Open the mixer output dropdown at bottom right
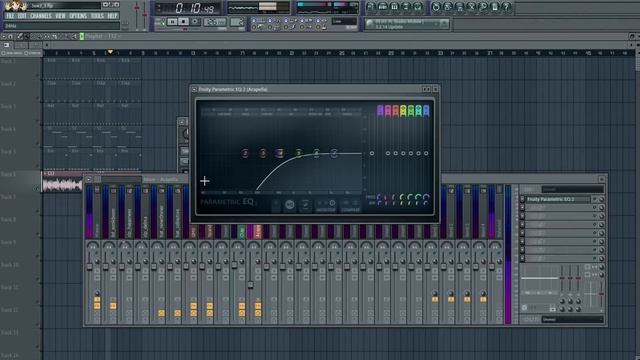The height and width of the screenshot is (360, 640). point(572,320)
